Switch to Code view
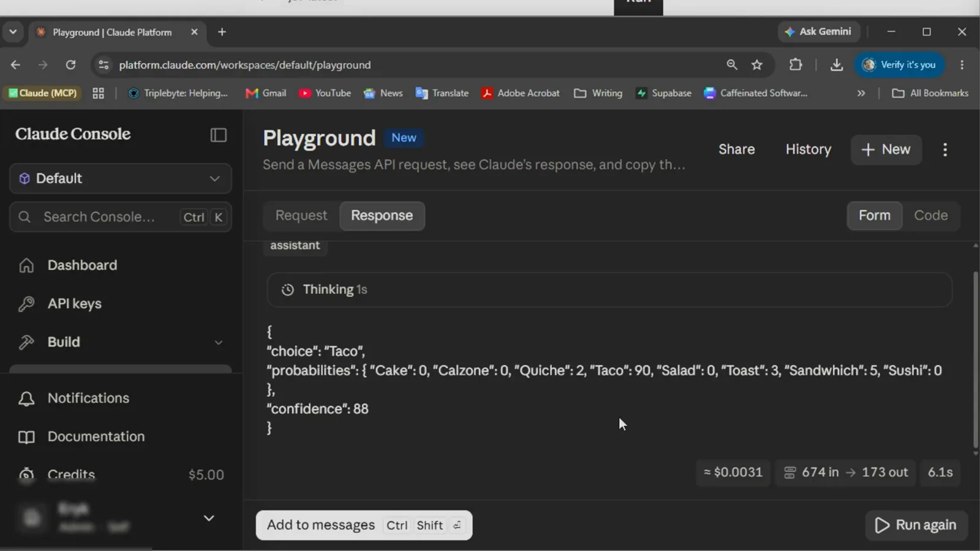Screen dimensions: 980x551 click(931, 216)
